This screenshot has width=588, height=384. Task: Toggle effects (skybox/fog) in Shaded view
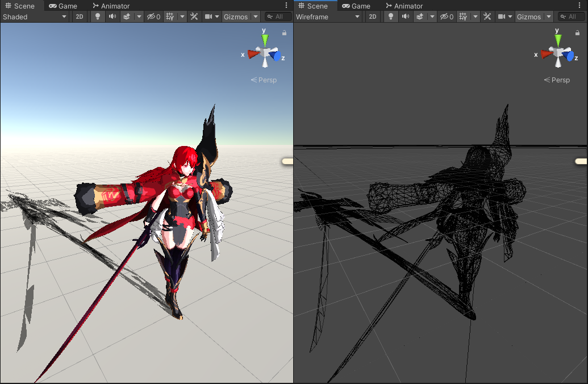(127, 16)
